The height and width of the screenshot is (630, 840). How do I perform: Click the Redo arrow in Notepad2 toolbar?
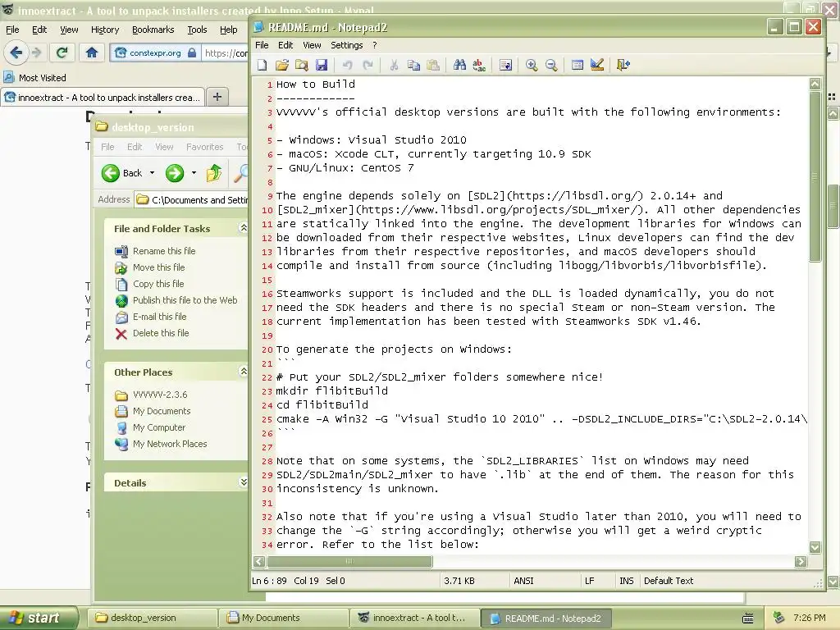pyautogui.click(x=367, y=66)
